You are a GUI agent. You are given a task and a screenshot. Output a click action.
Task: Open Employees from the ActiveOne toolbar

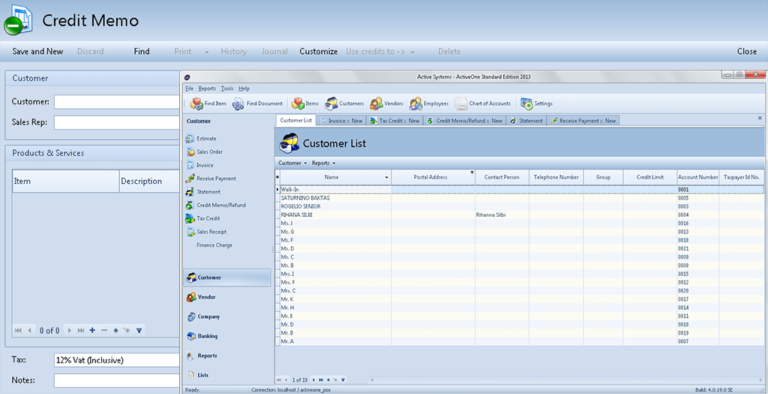point(429,103)
